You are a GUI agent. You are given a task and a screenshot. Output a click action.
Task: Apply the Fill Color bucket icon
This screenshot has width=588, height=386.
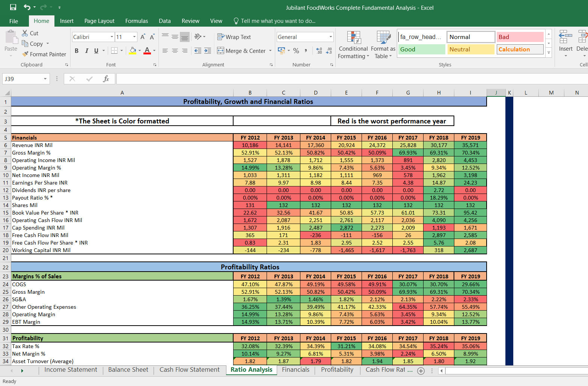tap(133, 51)
